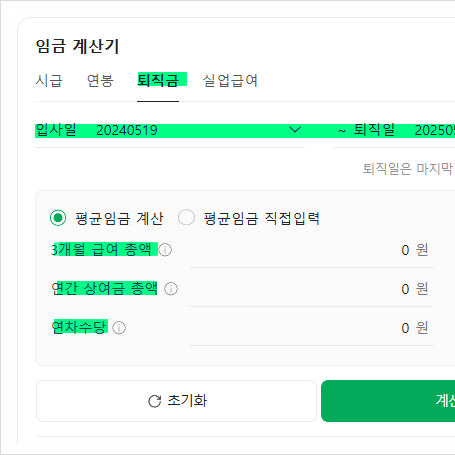Click the 임금 계산기 heading

(77, 46)
